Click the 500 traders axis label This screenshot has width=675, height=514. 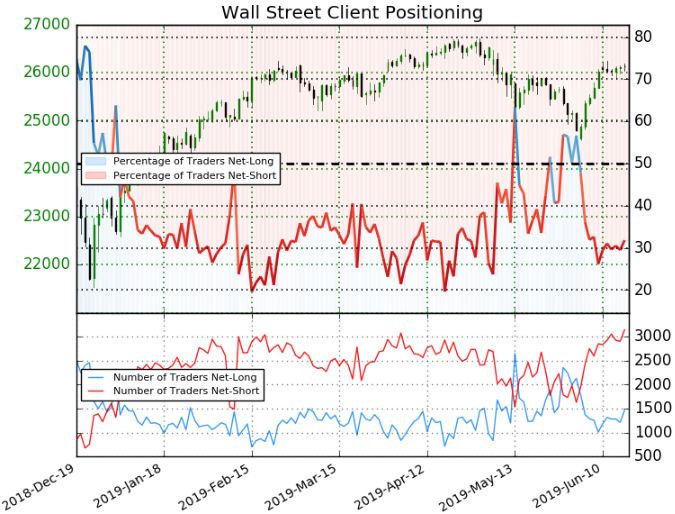click(x=647, y=455)
